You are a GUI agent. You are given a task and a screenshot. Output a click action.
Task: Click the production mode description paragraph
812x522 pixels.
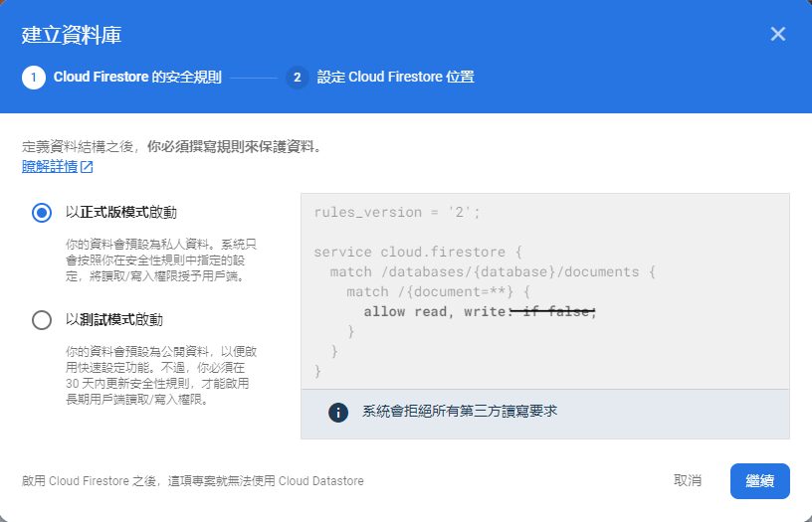[161, 261]
